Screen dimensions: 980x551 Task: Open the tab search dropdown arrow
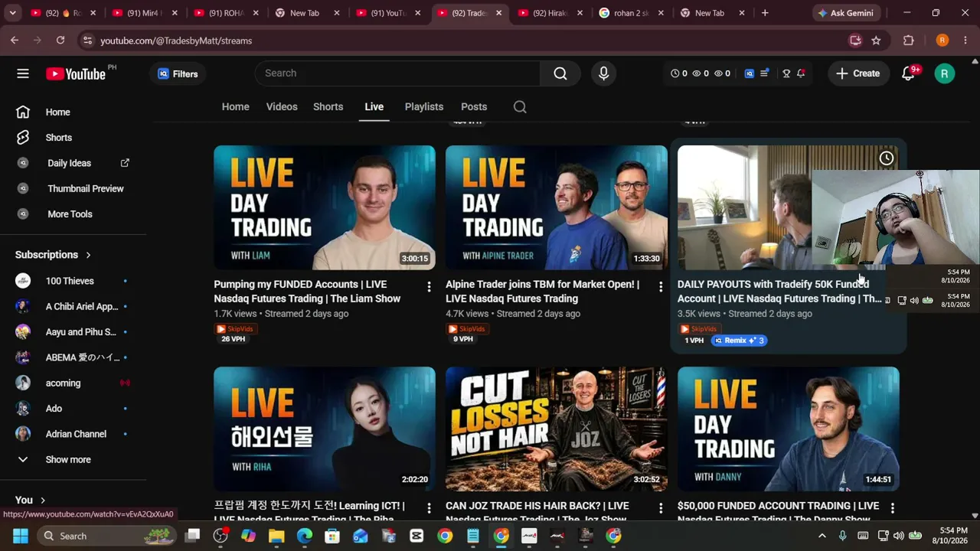point(12,13)
